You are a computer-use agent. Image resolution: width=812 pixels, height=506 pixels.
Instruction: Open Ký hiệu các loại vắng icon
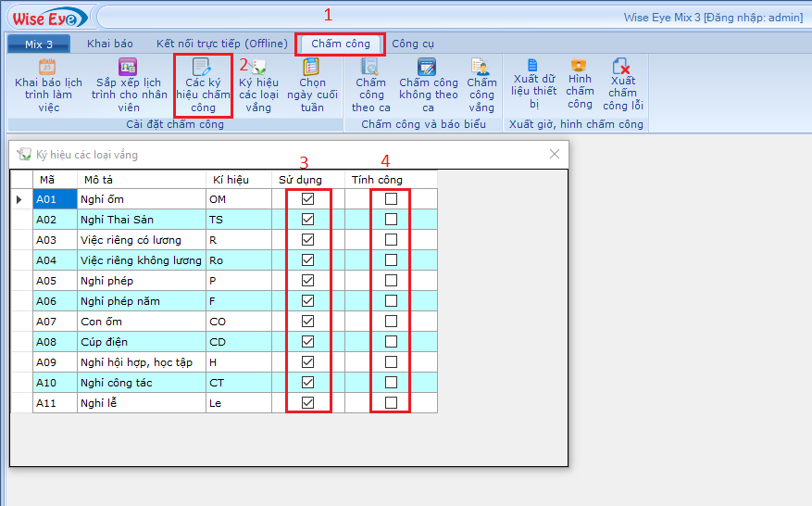click(259, 68)
